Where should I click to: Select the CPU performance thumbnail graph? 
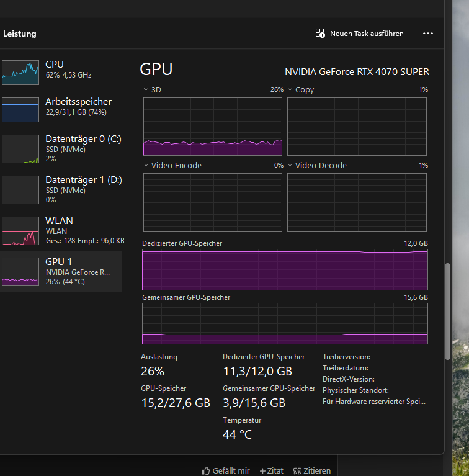click(20, 72)
